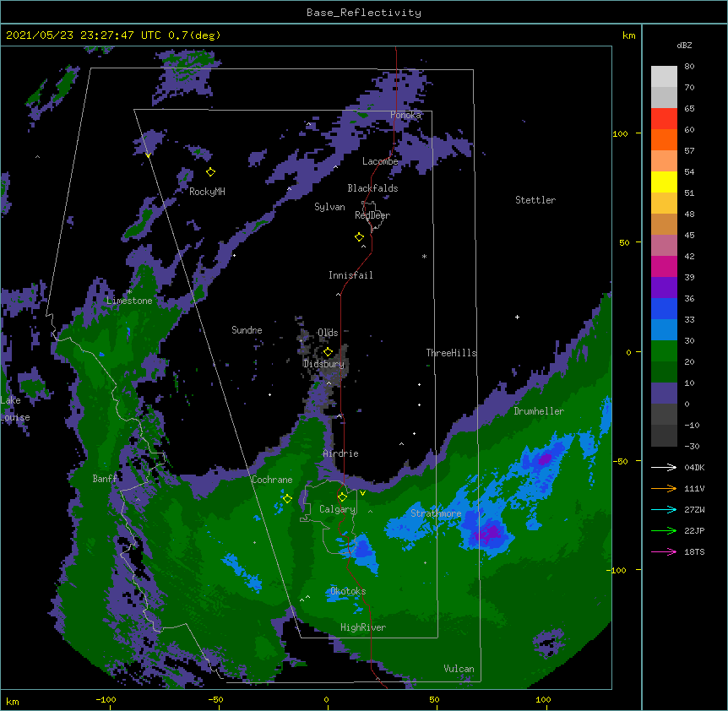The height and width of the screenshot is (711, 728).
Task: Click the Strathmore town label
Action: click(x=436, y=513)
